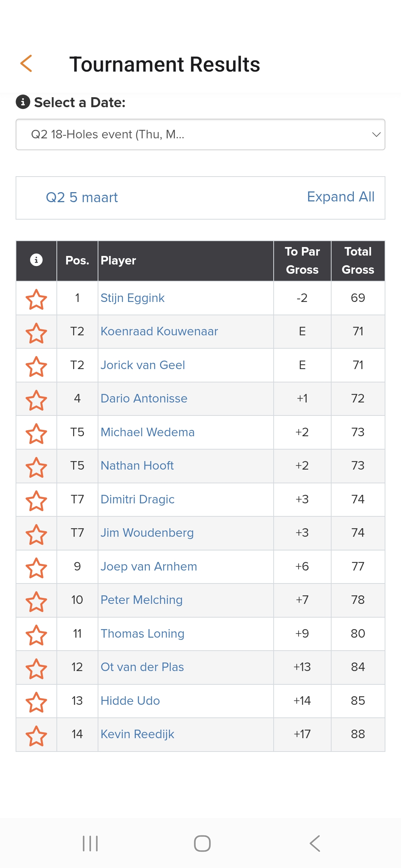Open Michael Wedema player details
Viewport: 401px width, 868px height.
[147, 432]
